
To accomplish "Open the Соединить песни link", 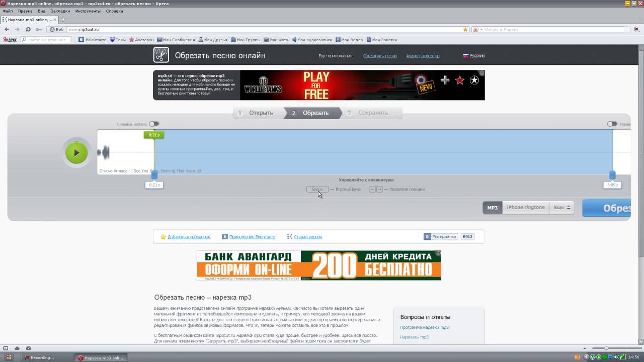I will click(380, 56).
